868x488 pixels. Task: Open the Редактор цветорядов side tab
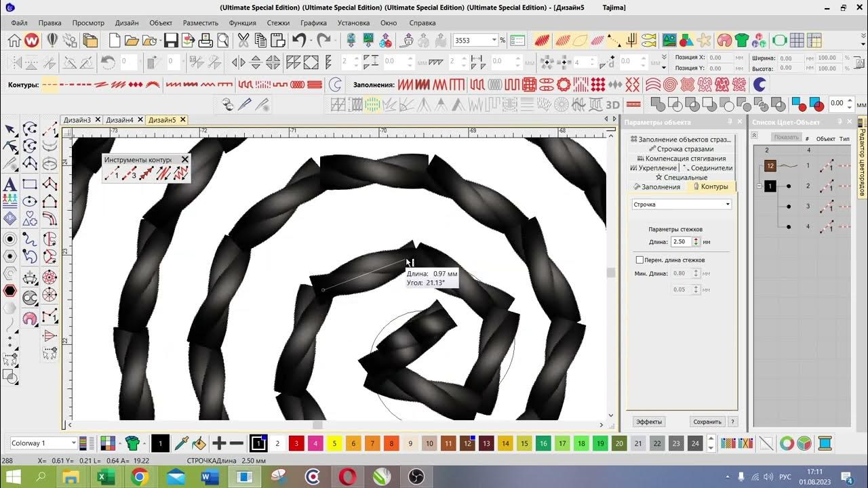coord(862,157)
